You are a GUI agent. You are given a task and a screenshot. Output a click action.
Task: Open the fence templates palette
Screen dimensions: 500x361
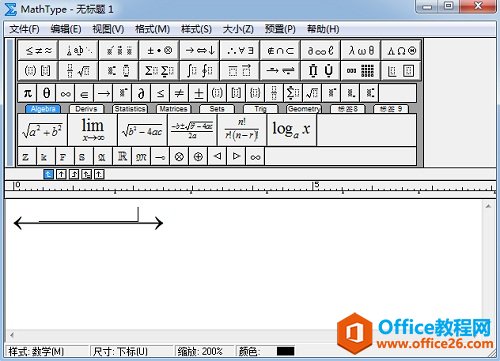pos(38,70)
